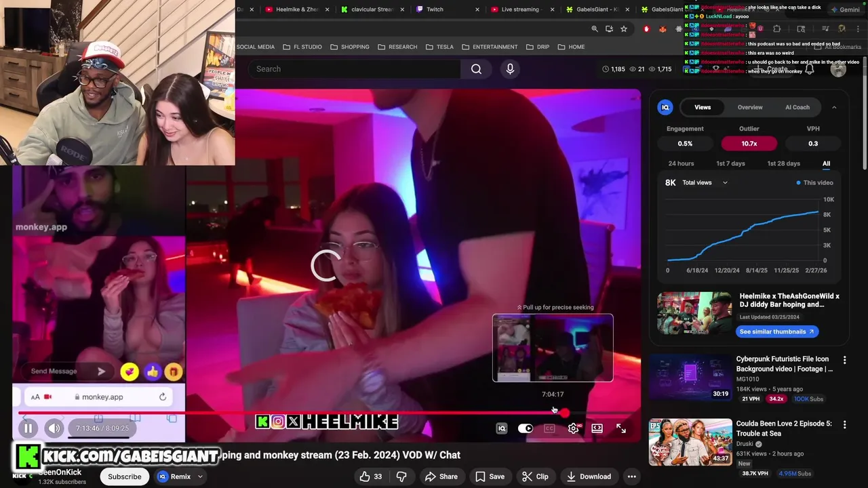Collapse the vidIQ stats panel
Screen dimensions: 868x488
tap(834, 107)
